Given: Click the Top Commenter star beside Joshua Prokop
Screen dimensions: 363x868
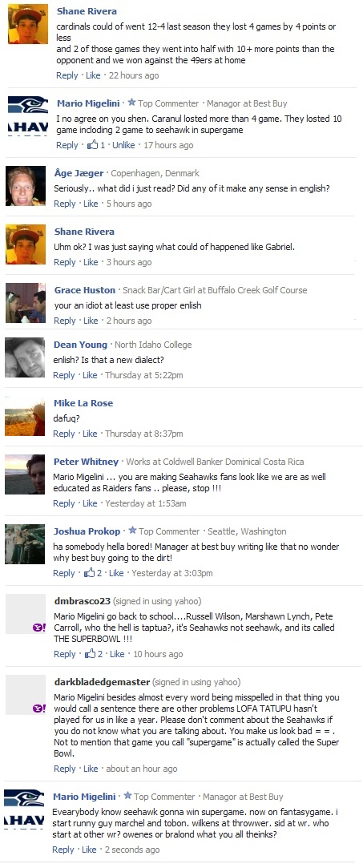Looking at the screenshot, I should pyautogui.click(x=132, y=531).
